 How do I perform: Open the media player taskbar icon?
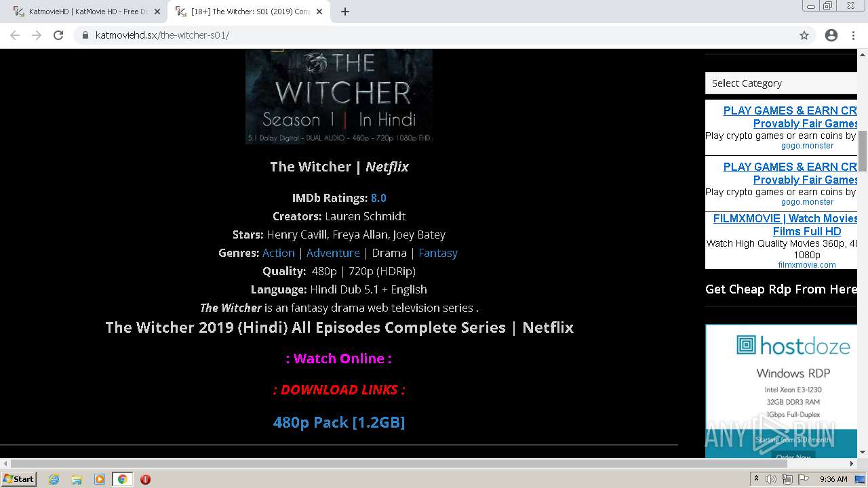pos(100,479)
